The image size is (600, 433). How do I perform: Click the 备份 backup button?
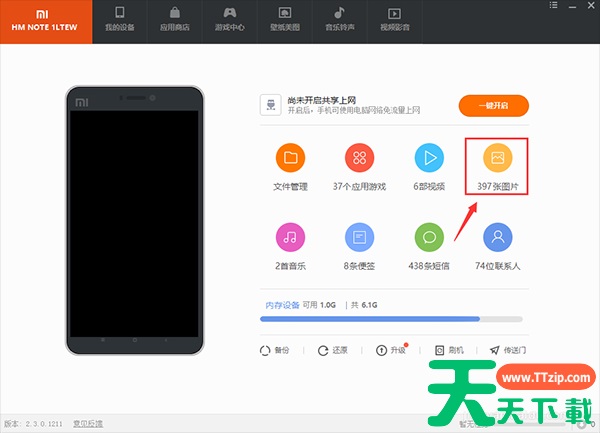[275, 350]
